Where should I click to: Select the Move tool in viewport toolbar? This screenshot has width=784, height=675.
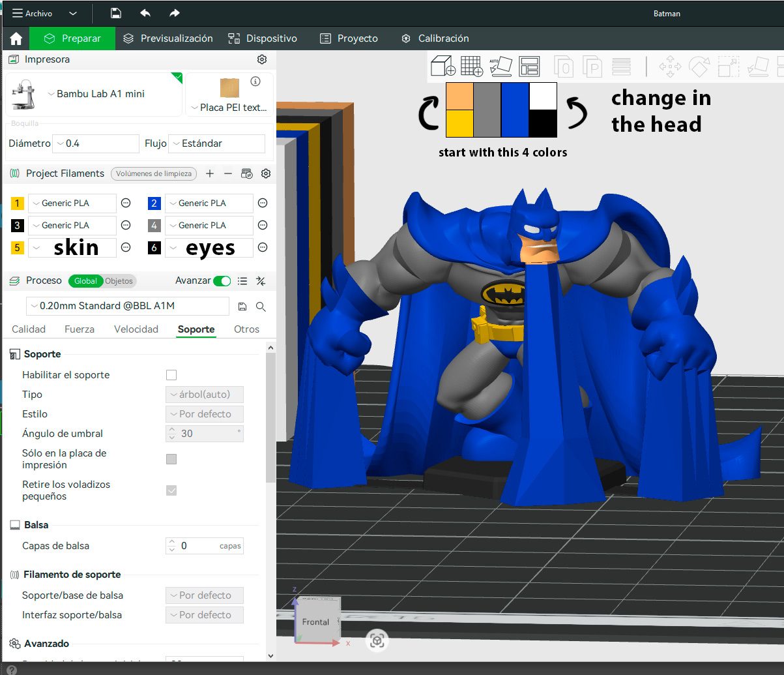click(670, 66)
